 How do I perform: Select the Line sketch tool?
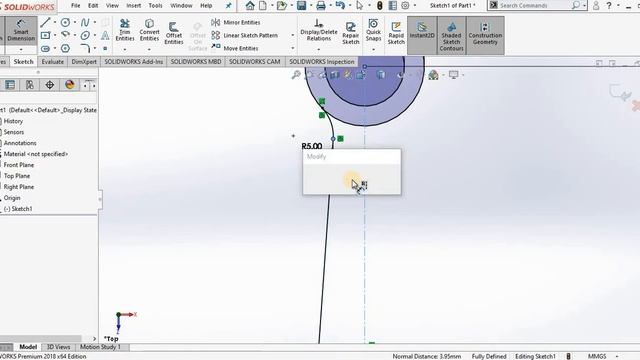(45, 22)
